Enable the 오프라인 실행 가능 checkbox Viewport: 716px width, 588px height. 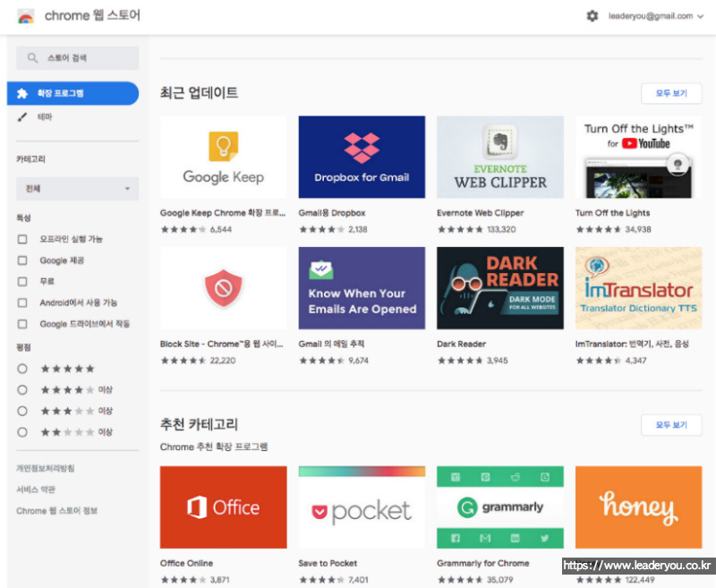[21, 239]
